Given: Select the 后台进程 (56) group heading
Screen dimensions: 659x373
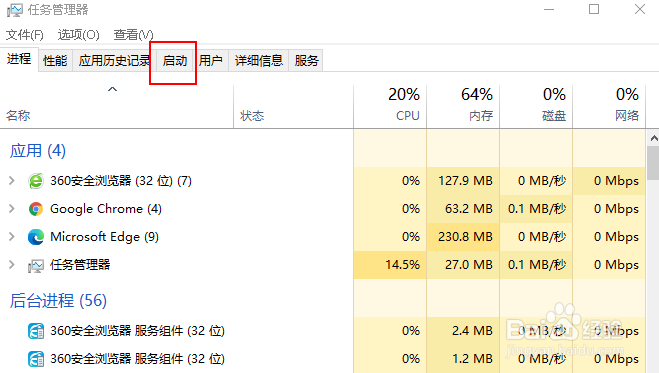Looking at the screenshot, I should click(x=58, y=301).
